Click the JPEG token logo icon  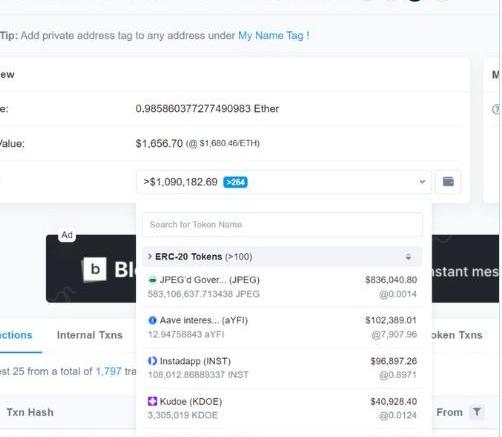point(152,280)
